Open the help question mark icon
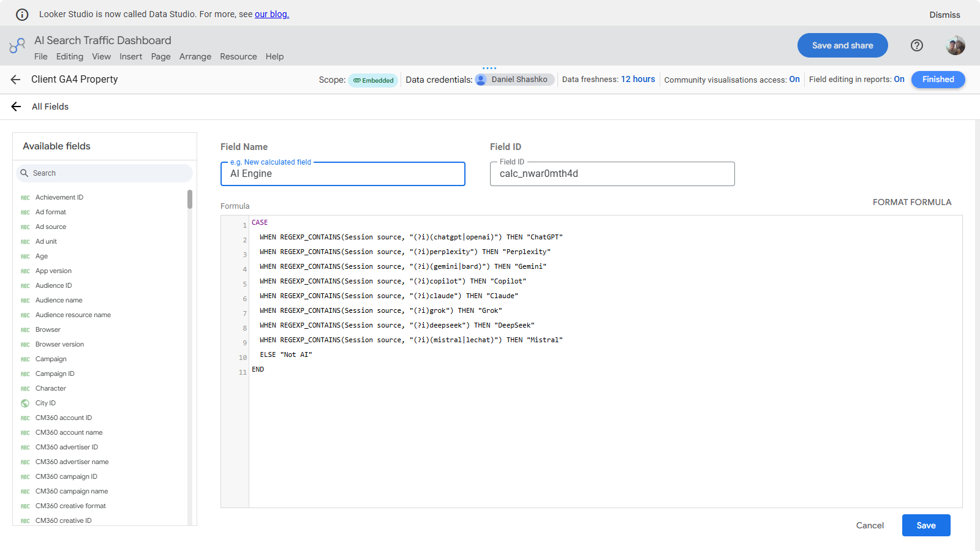Image resolution: width=980 pixels, height=551 pixels. coord(917,45)
